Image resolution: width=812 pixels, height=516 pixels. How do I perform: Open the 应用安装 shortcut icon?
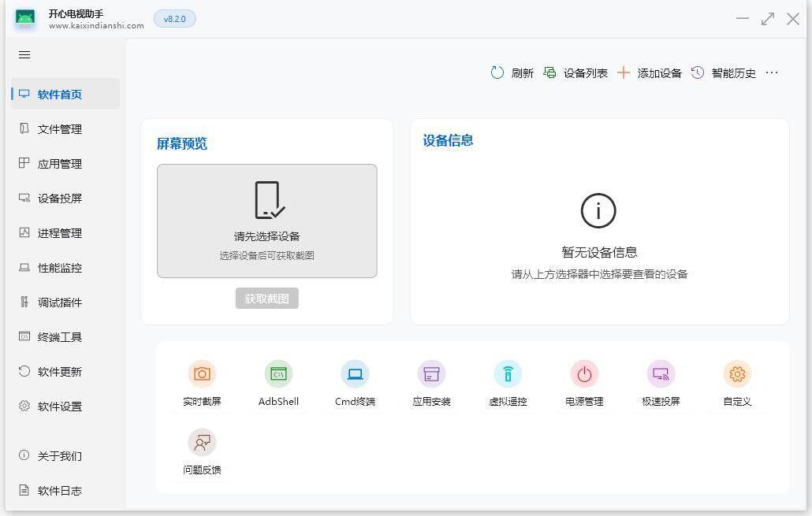click(431, 373)
